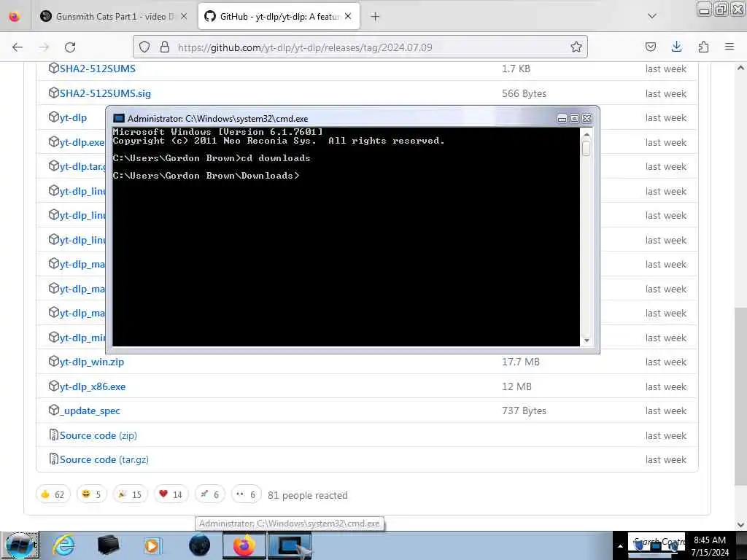
Task: Click the laugh reaction with 5
Action: coord(91,494)
